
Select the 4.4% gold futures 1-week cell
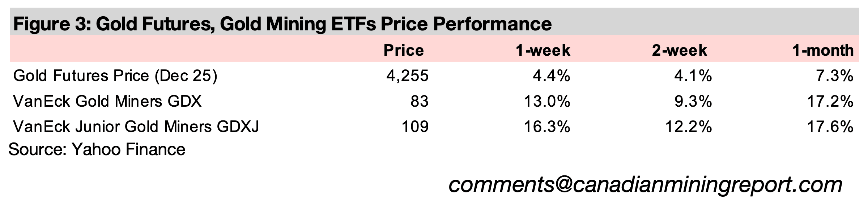point(551,76)
